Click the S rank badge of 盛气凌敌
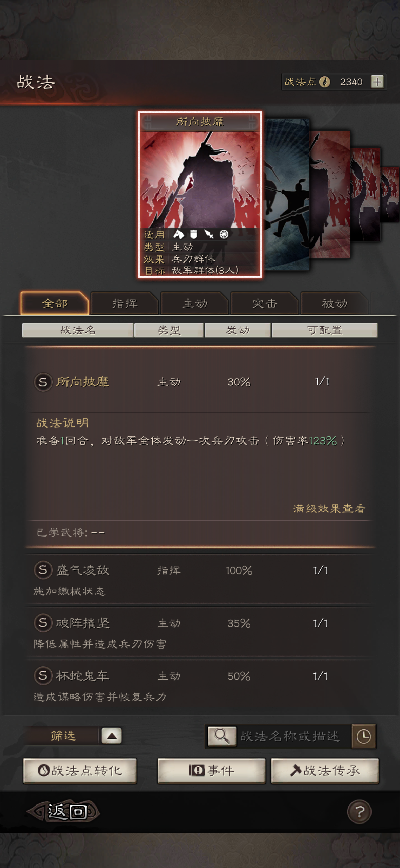The height and width of the screenshot is (868, 400). [43, 570]
